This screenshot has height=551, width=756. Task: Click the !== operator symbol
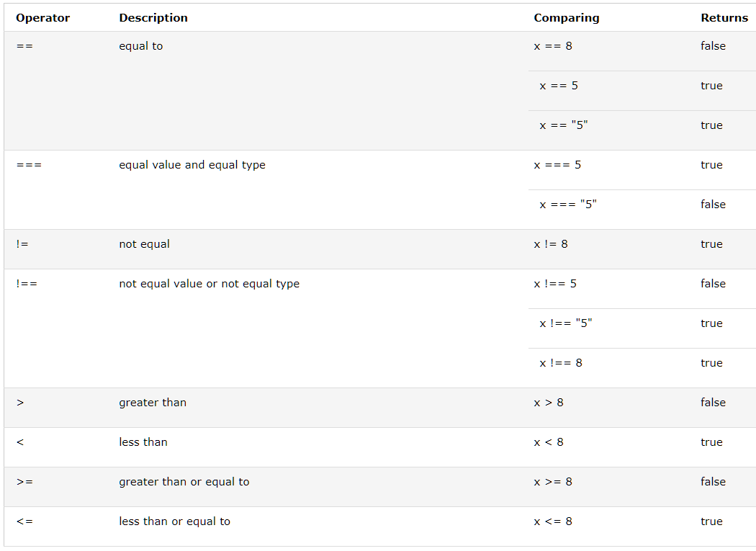27,284
